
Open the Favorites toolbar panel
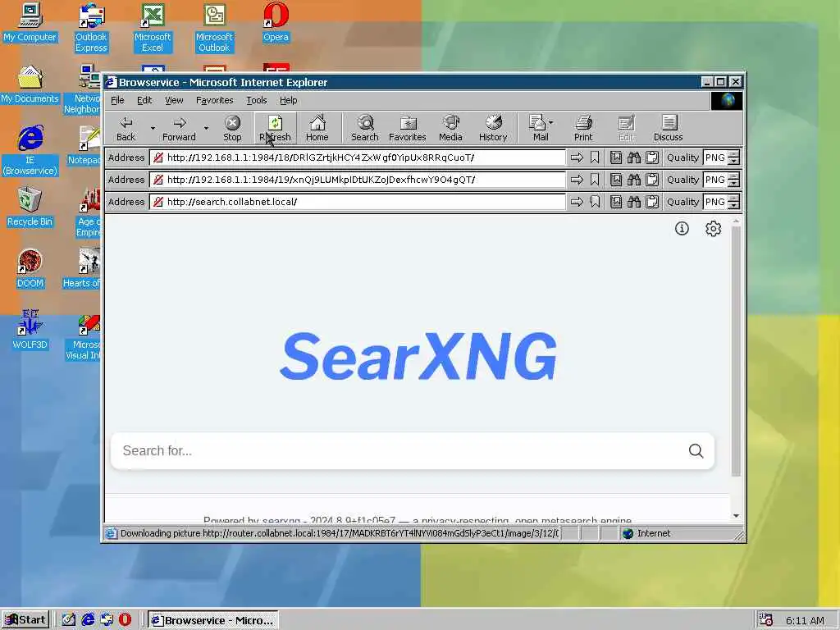coord(407,129)
